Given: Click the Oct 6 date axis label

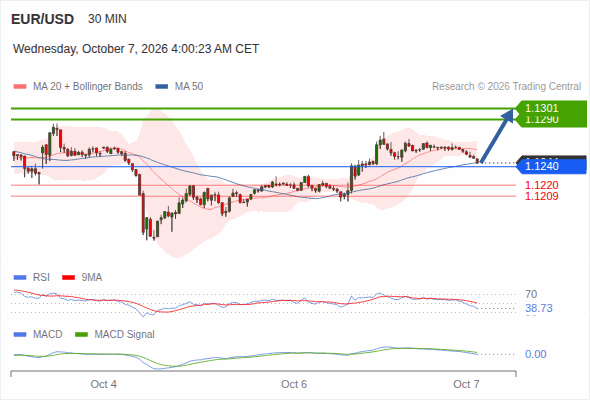Looking at the screenshot, I should pos(294,384).
